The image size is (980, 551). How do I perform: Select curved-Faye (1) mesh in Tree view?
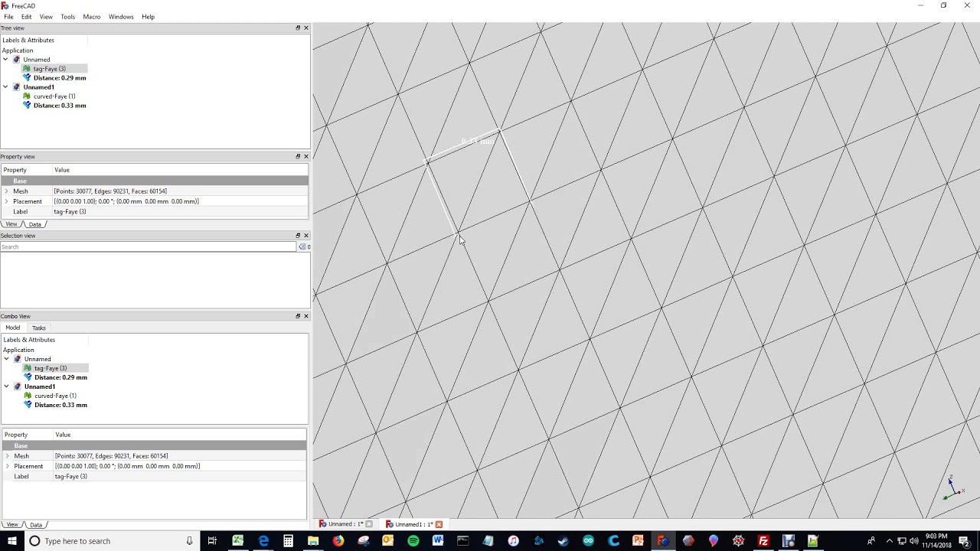tap(54, 96)
